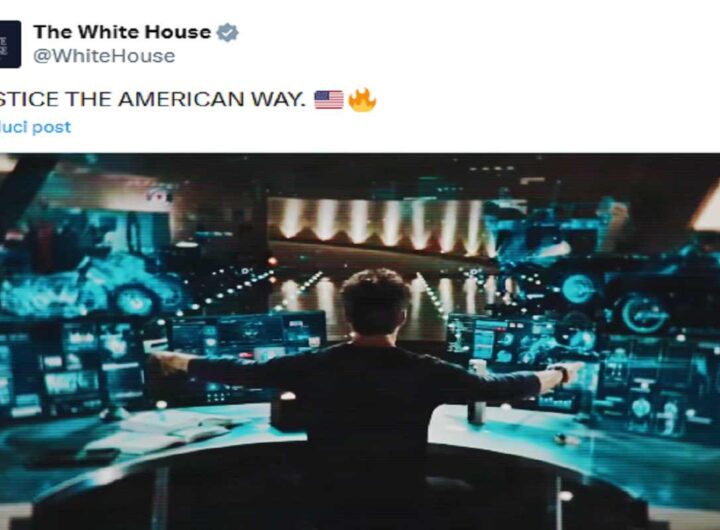Translate the post via Traduci post

pyautogui.click(x=35, y=127)
